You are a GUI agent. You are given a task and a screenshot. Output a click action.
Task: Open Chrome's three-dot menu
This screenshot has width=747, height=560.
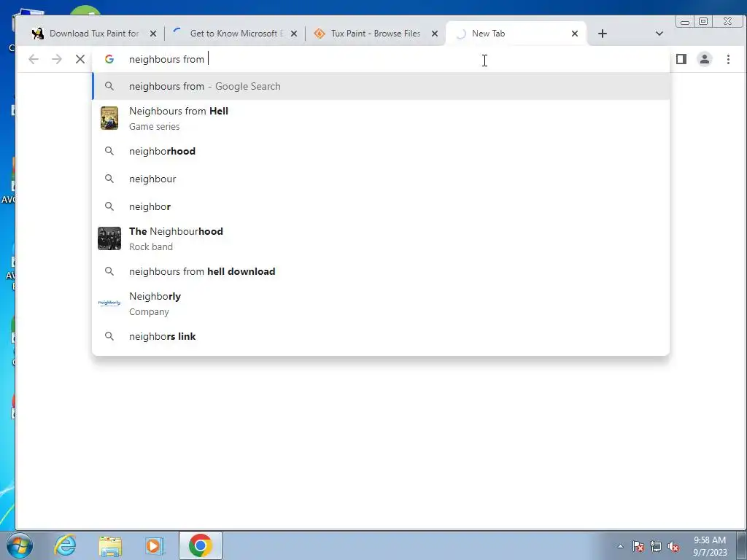tap(728, 59)
